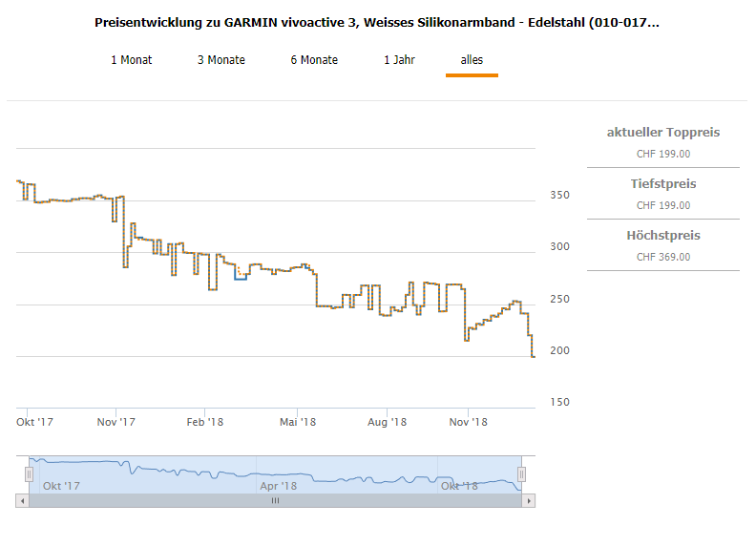Select the alles tab

[472, 60]
